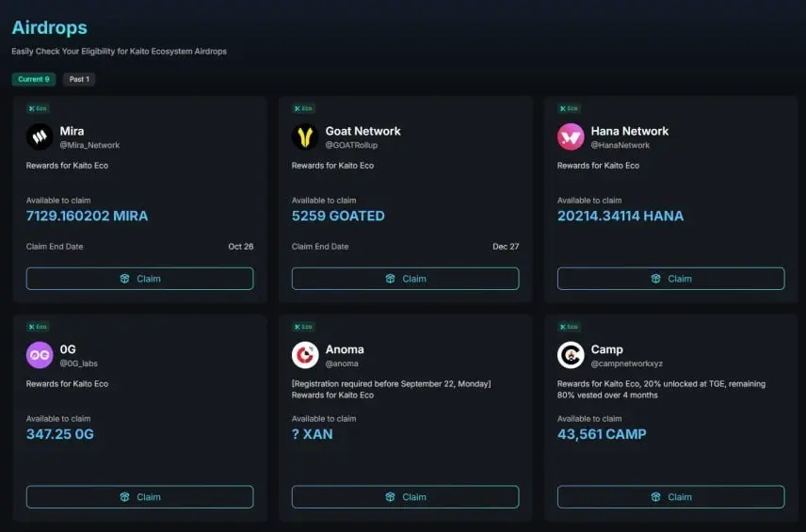806x532 pixels.
Task: Claim the HANA airdrop
Action: (x=670, y=279)
